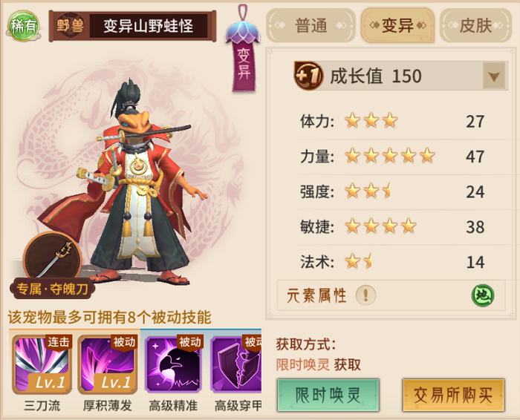520x420 pixels.
Task: Open the 皮肤 tab
Action: coord(475,25)
